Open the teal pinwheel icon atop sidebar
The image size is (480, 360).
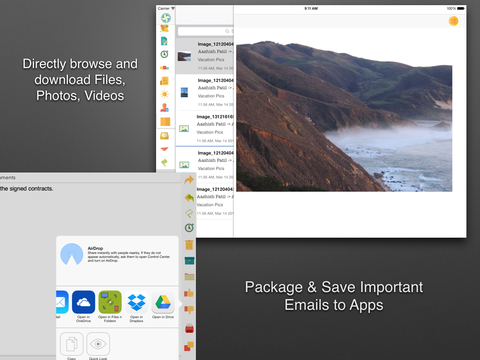[x=166, y=18]
